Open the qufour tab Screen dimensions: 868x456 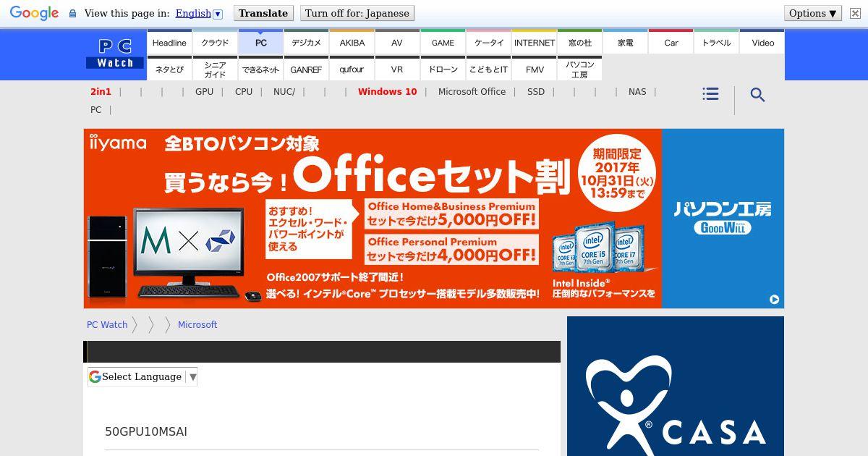pos(352,69)
